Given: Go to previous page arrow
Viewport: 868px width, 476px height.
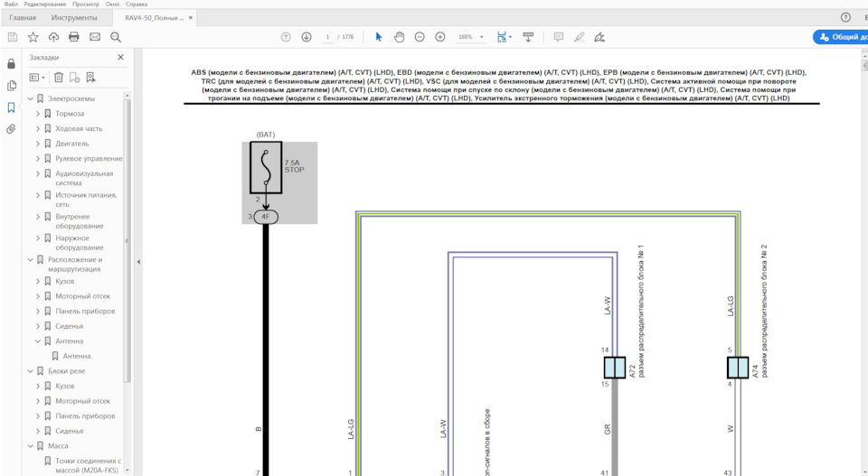Looking at the screenshot, I should click(286, 37).
